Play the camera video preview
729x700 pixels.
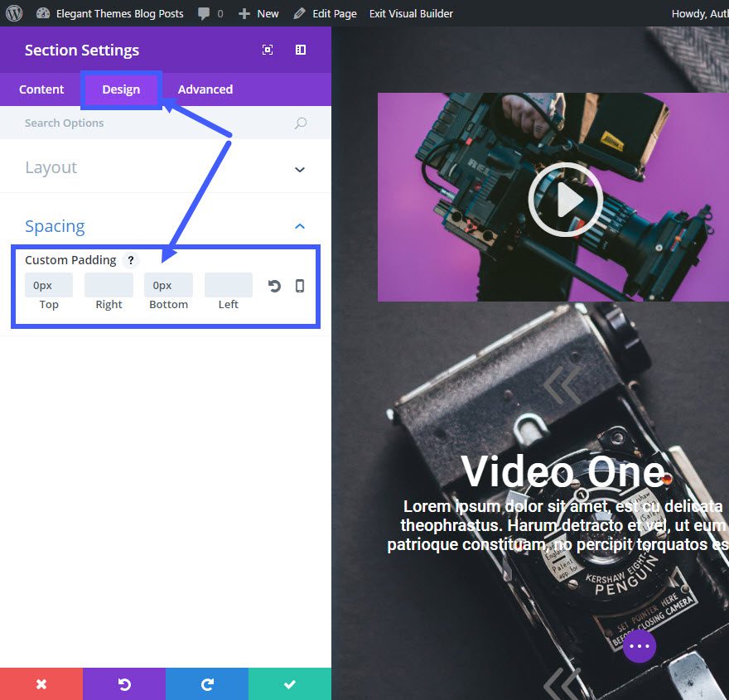click(565, 199)
